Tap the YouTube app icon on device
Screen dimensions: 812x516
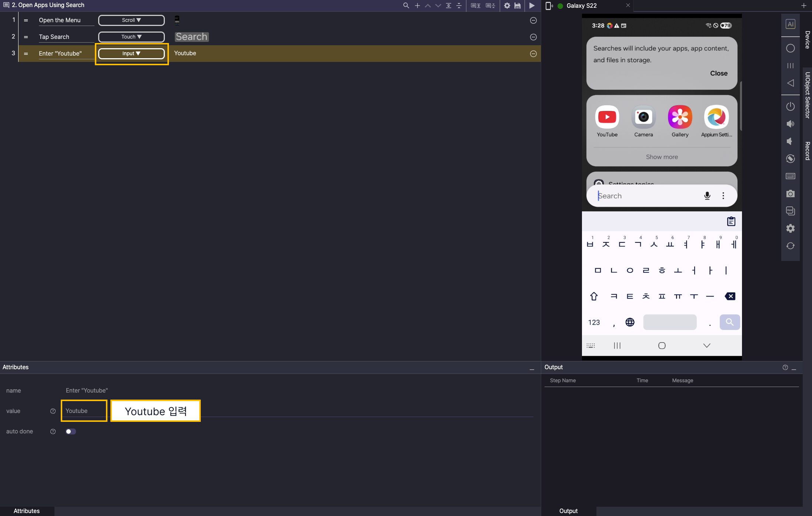point(607,118)
